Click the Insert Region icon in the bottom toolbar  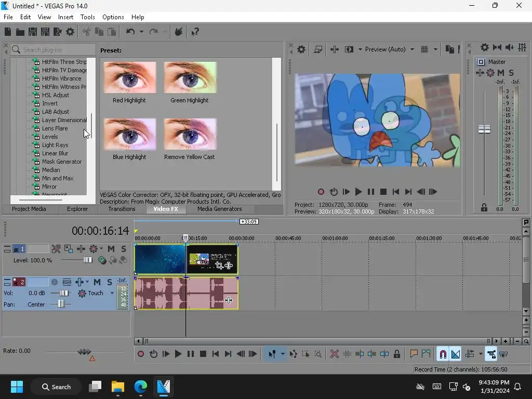426,354
